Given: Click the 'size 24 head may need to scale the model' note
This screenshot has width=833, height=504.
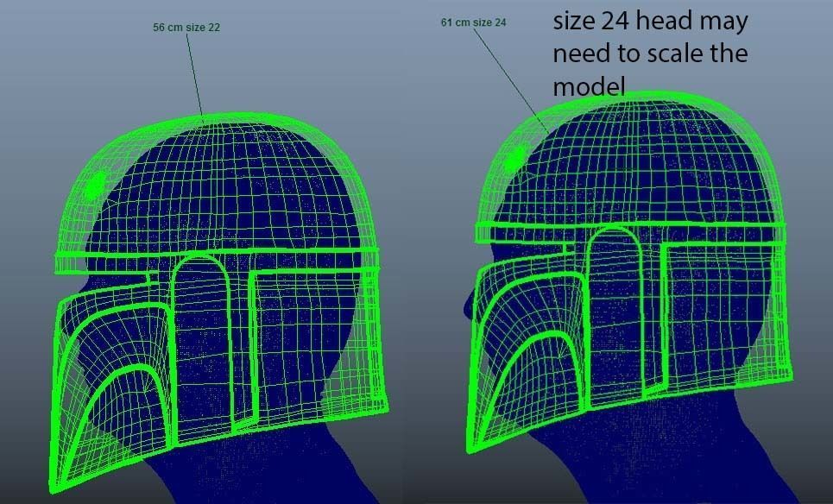Looking at the screenshot, I should point(650,54).
